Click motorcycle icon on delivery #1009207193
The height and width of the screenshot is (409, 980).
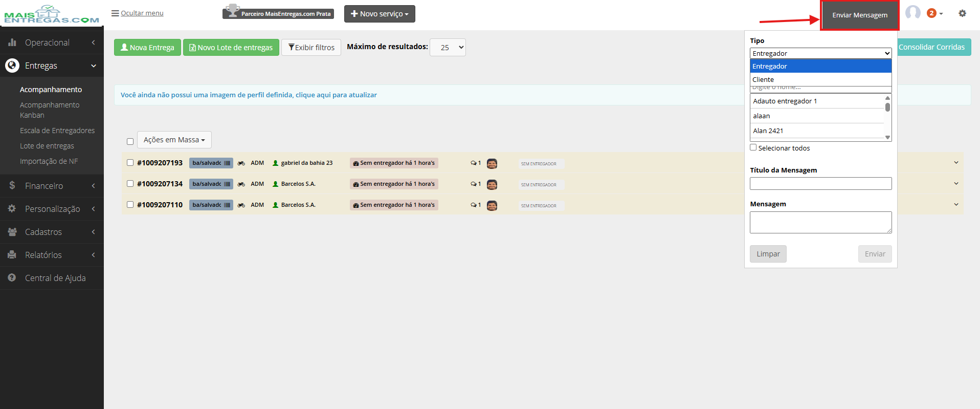[x=241, y=163]
